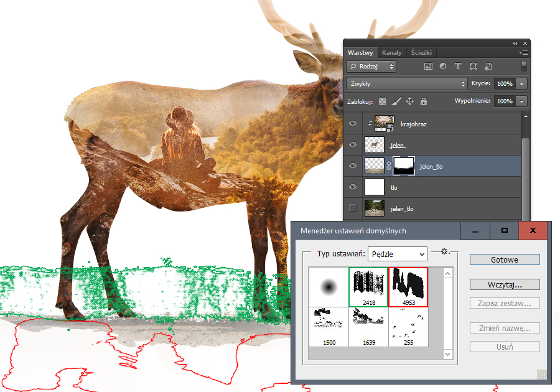Hide the krajobraz layer via eye icon
The height and width of the screenshot is (392, 560).
coord(353,124)
